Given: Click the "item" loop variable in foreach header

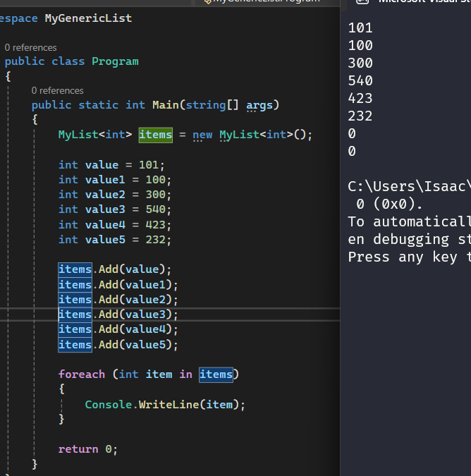Looking at the screenshot, I should pyautogui.click(x=159, y=374).
